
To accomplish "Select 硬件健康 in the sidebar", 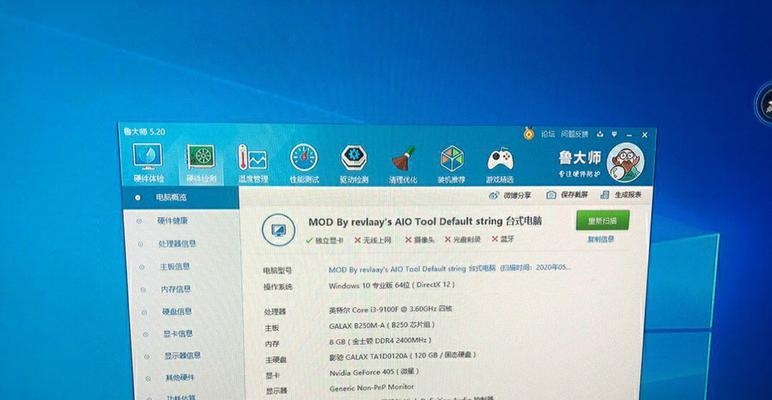I will [172, 221].
